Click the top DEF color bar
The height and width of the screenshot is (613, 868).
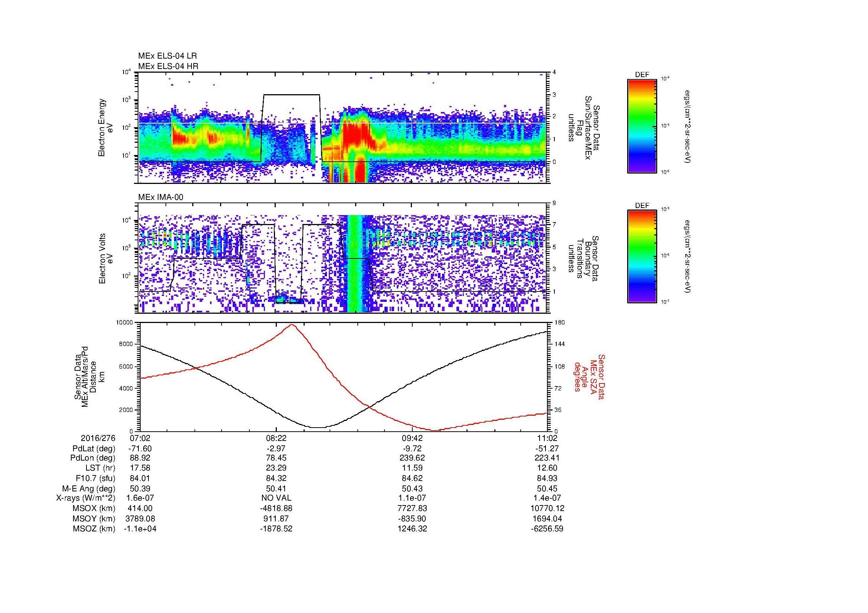tap(642, 126)
